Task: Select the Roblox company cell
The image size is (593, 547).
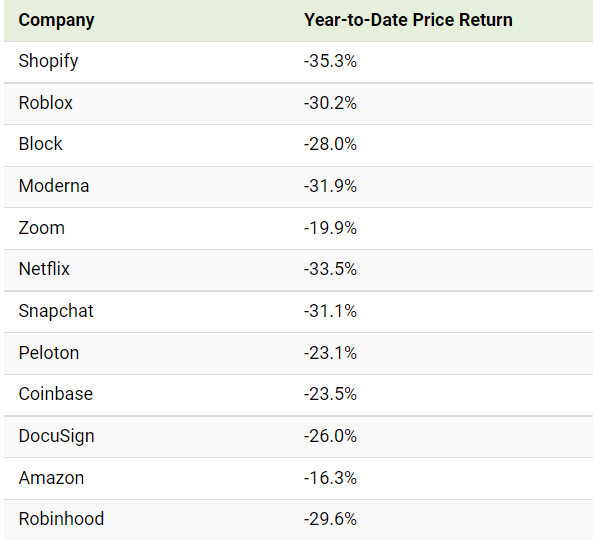Action: tap(45, 103)
